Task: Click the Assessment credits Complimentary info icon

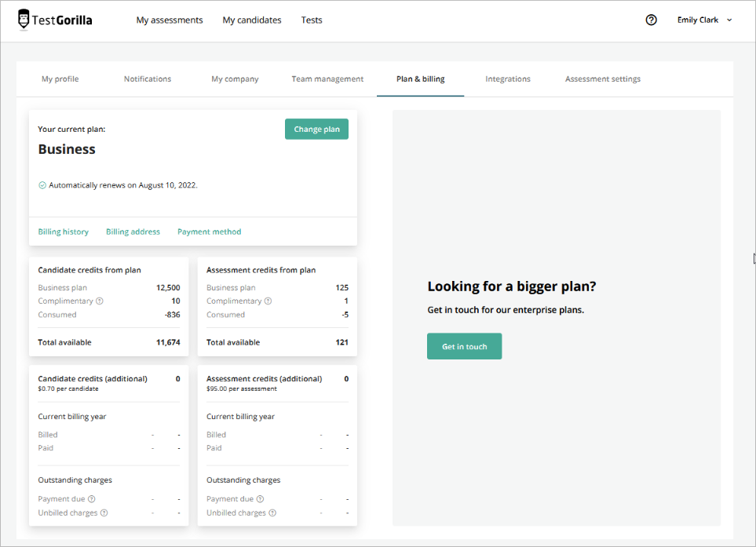Action: pyautogui.click(x=268, y=301)
